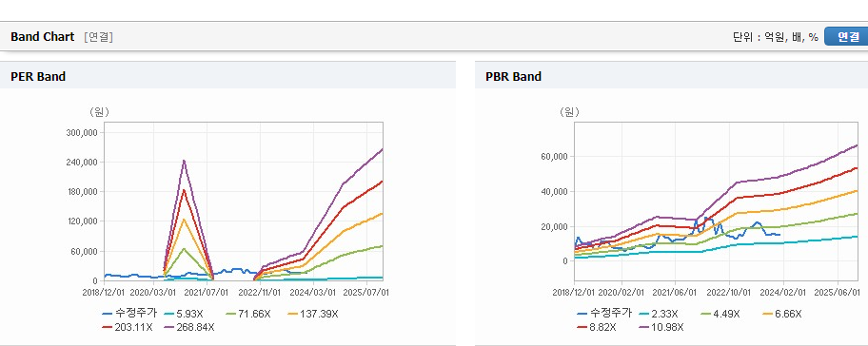Click the (원) unit label above PBR chart
Screen dimensions: 868x346
click(x=570, y=112)
